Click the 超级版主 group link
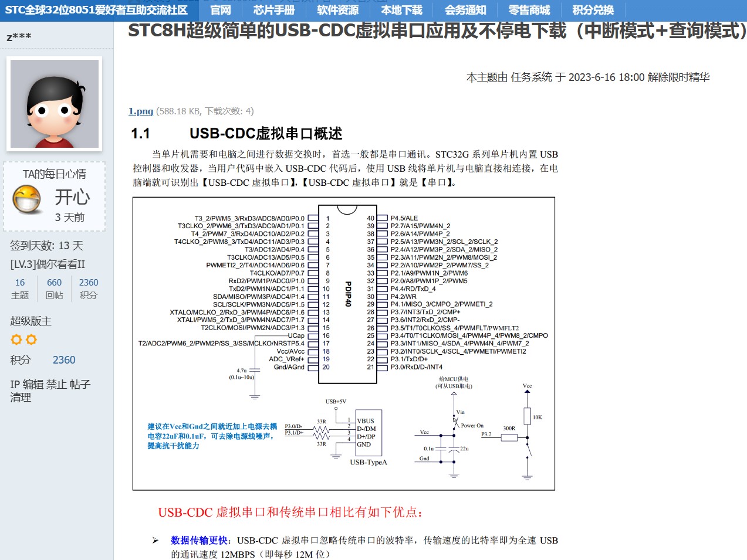This screenshot has height=560, width=747. click(x=31, y=321)
